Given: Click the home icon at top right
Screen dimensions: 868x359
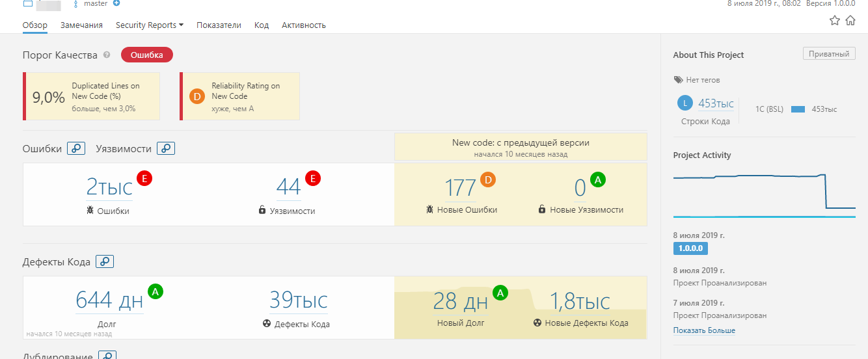Looking at the screenshot, I should point(850,21).
